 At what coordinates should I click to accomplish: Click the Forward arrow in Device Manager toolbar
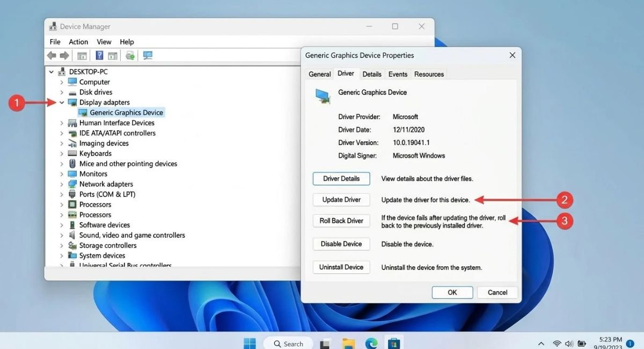64,55
